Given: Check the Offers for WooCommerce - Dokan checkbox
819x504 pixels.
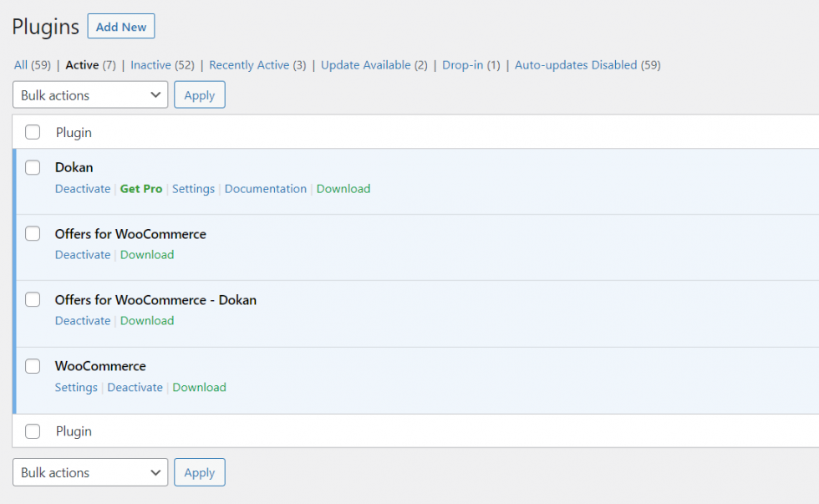Looking at the screenshot, I should pos(33,300).
